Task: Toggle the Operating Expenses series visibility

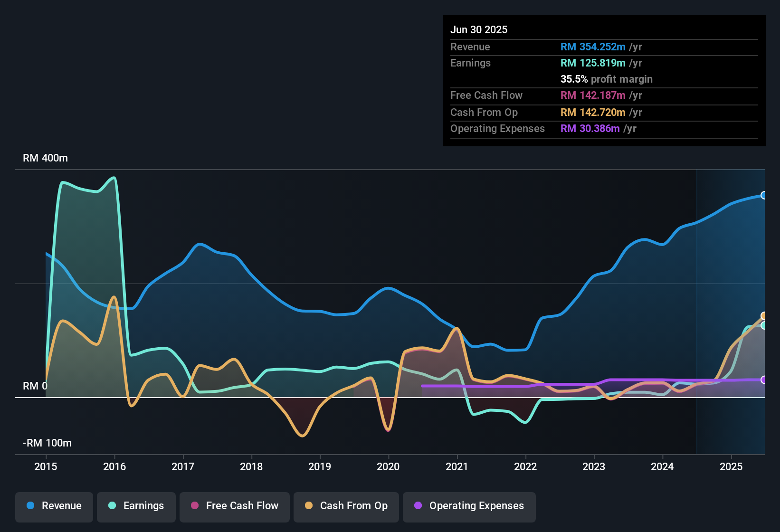Action: [469, 506]
